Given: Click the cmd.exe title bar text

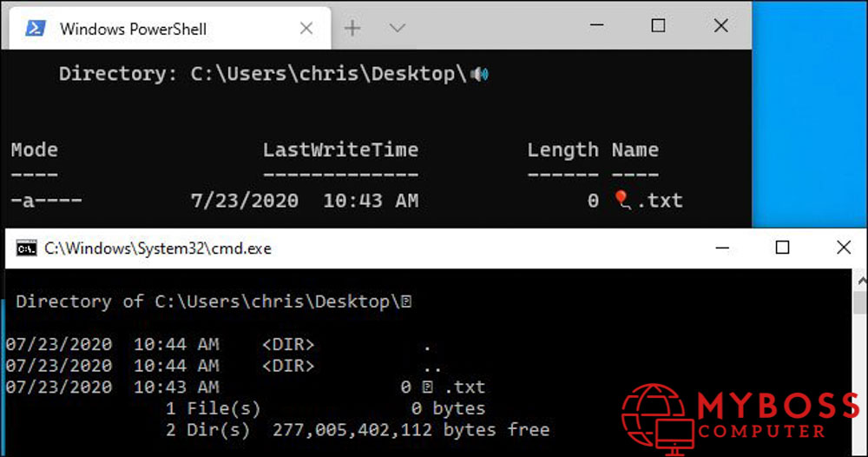Looking at the screenshot, I should coord(158,248).
